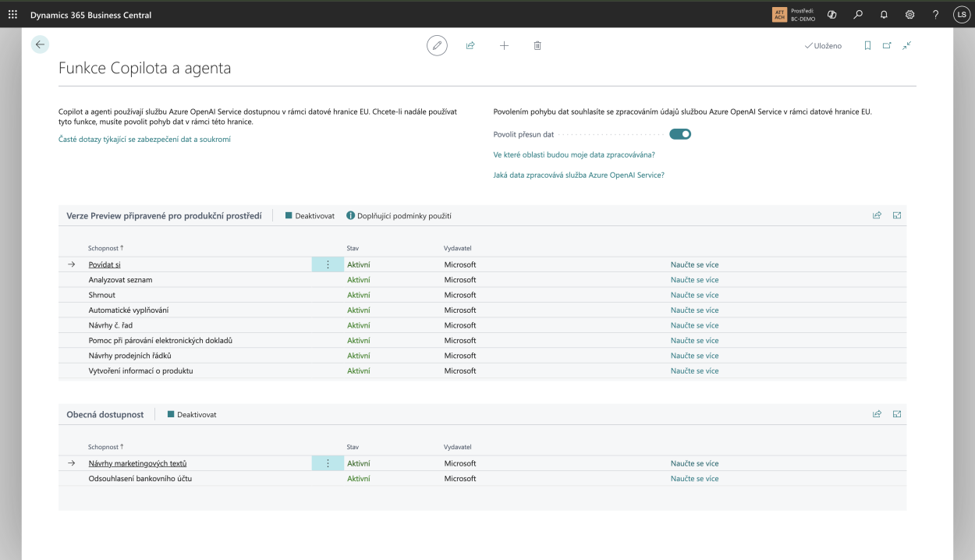
Task: Sort by Schopnost column in Preview list
Action: [x=105, y=248]
